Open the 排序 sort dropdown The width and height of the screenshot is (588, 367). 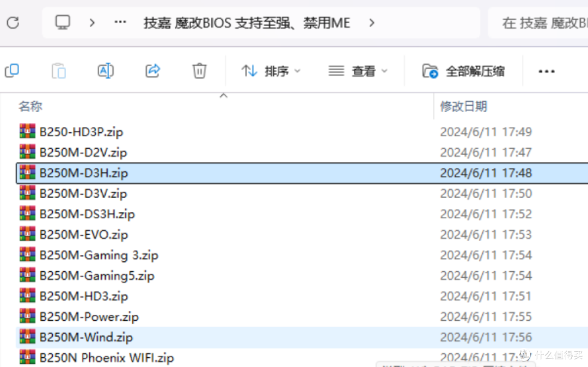click(271, 71)
